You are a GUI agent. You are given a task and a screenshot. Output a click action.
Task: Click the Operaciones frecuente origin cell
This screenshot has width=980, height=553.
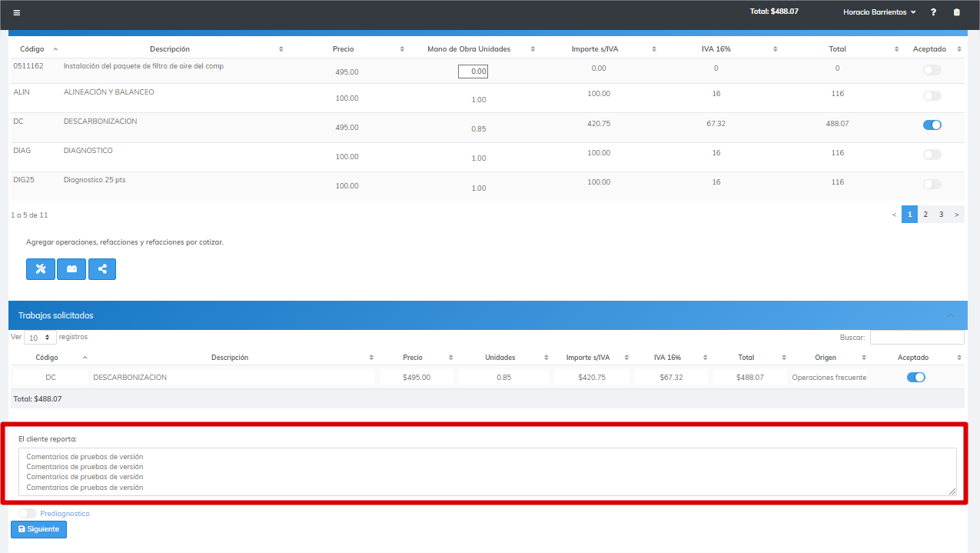[x=829, y=378]
